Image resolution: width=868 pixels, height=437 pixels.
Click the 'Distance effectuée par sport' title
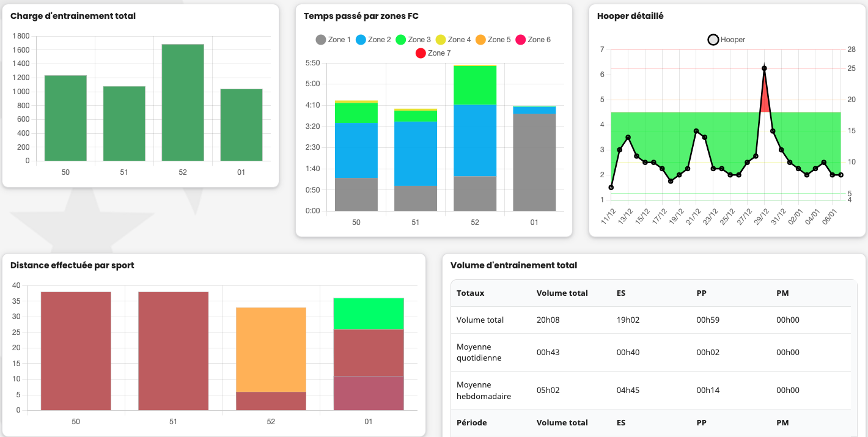(x=72, y=266)
